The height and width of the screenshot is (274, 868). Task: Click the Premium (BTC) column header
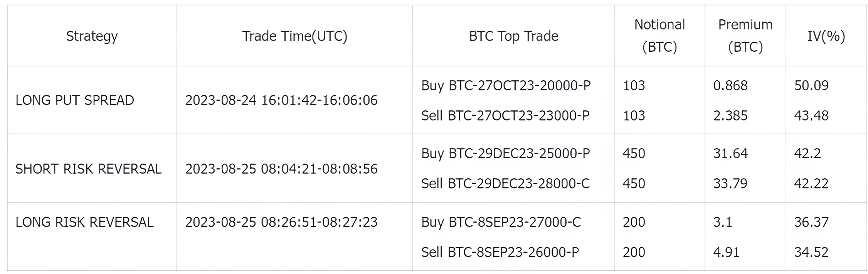coord(745,36)
